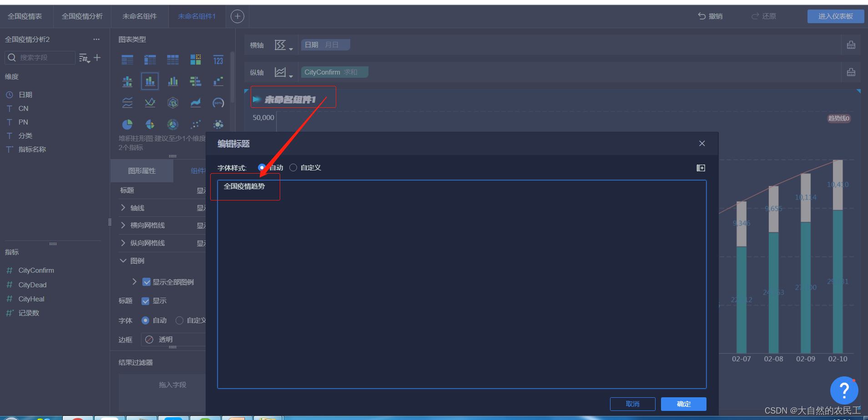Click the CityConfirm 求和 field pill

[x=334, y=72]
